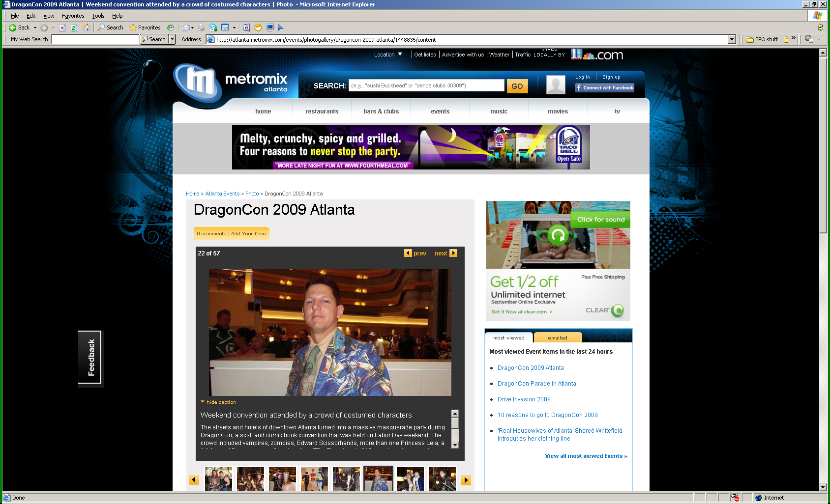Open the Favorites star panel
Image resolution: width=830 pixels, height=504 pixels.
coord(145,28)
